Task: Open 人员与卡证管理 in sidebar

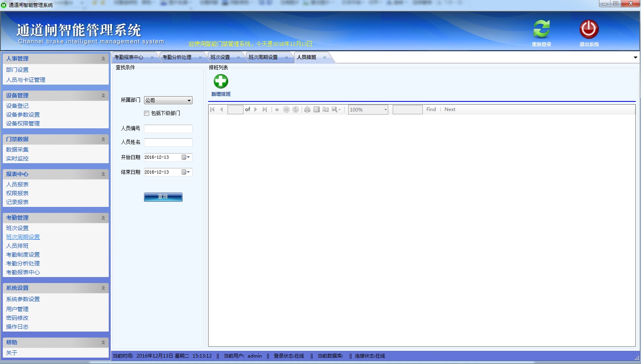Action: pyautogui.click(x=26, y=80)
